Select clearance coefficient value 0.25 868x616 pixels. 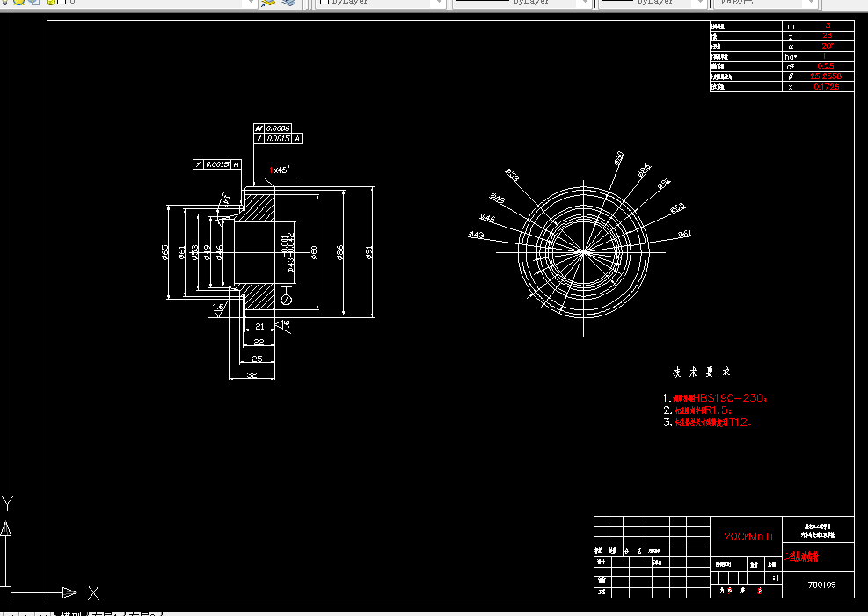[826, 67]
